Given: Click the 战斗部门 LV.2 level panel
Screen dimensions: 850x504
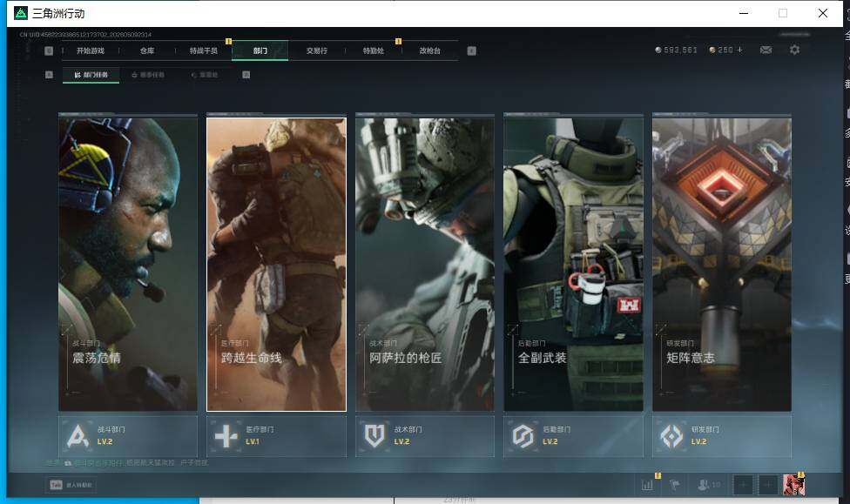Looking at the screenshot, I should (x=128, y=436).
